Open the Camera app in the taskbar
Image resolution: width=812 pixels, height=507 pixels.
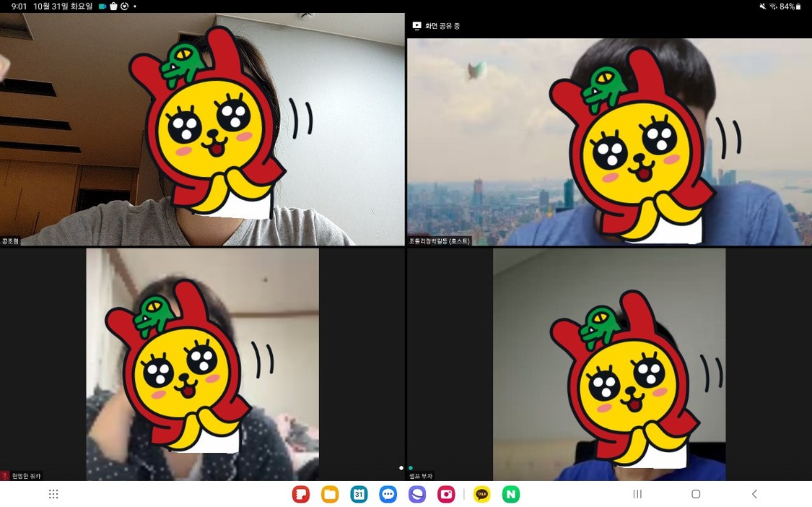point(446,494)
